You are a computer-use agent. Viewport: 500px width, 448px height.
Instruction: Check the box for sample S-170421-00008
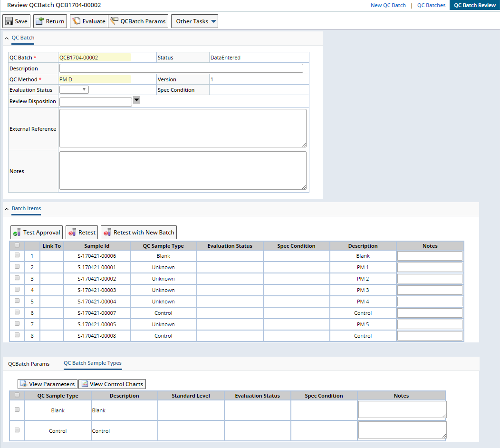pos(17,335)
